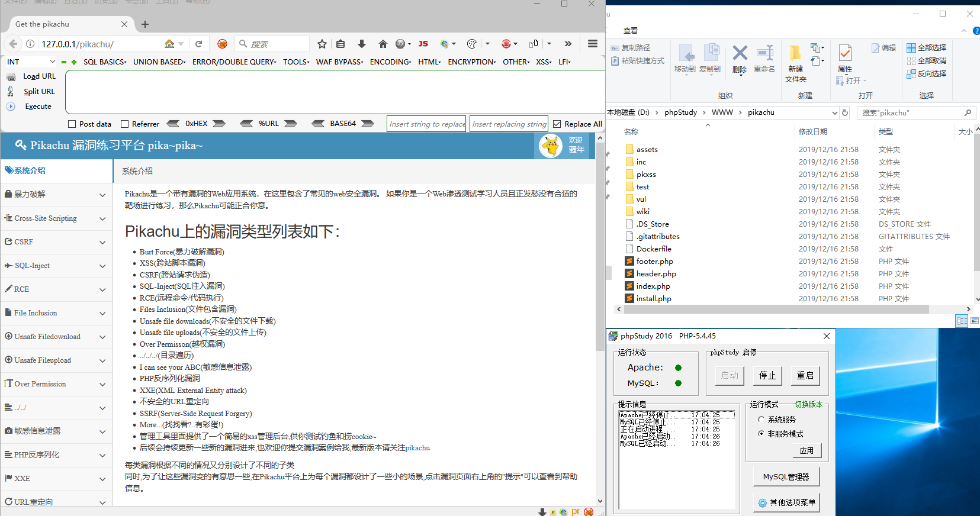Decode BASE64 with left arrow
The width and height of the screenshot is (980, 516).
click(318, 124)
